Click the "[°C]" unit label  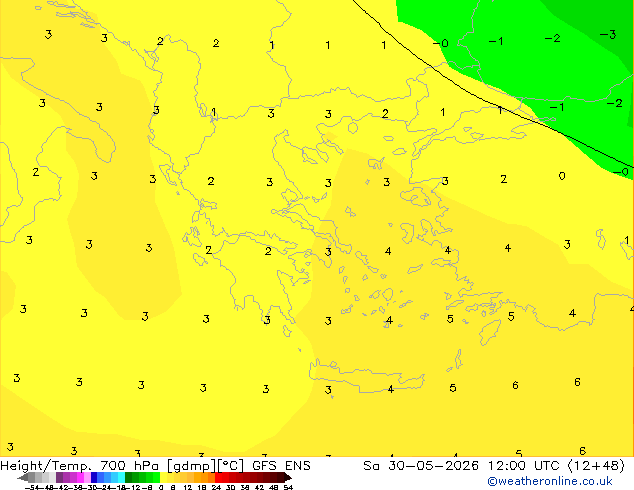230,466
